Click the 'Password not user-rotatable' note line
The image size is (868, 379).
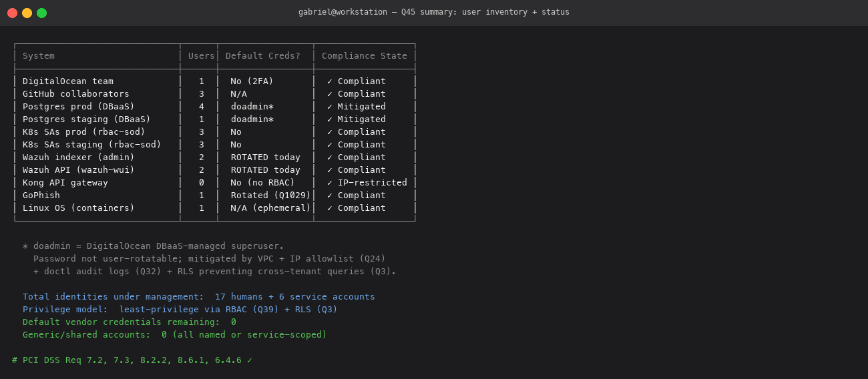[210, 259]
